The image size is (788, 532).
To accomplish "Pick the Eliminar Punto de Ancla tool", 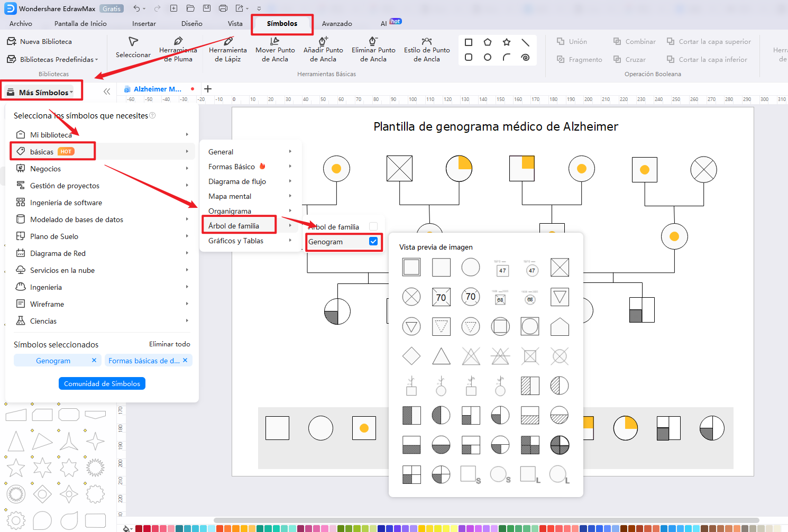I will pyautogui.click(x=373, y=49).
